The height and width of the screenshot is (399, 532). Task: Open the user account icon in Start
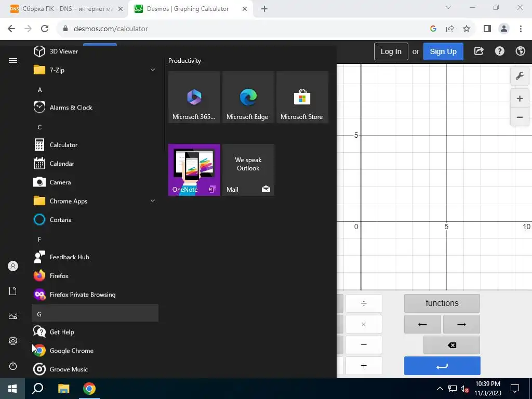click(13, 266)
